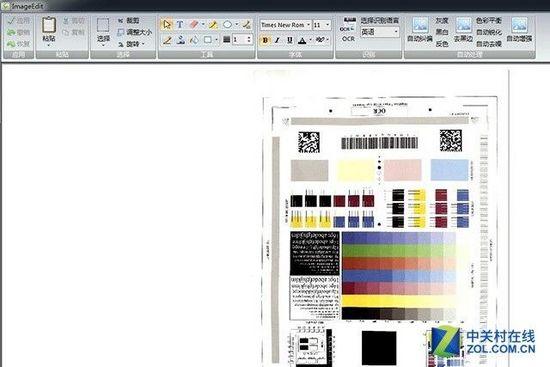Viewport: 550px width, 367px height.
Task: Open the OCR language 英语 dropdown
Action: [x=380, y=32]
